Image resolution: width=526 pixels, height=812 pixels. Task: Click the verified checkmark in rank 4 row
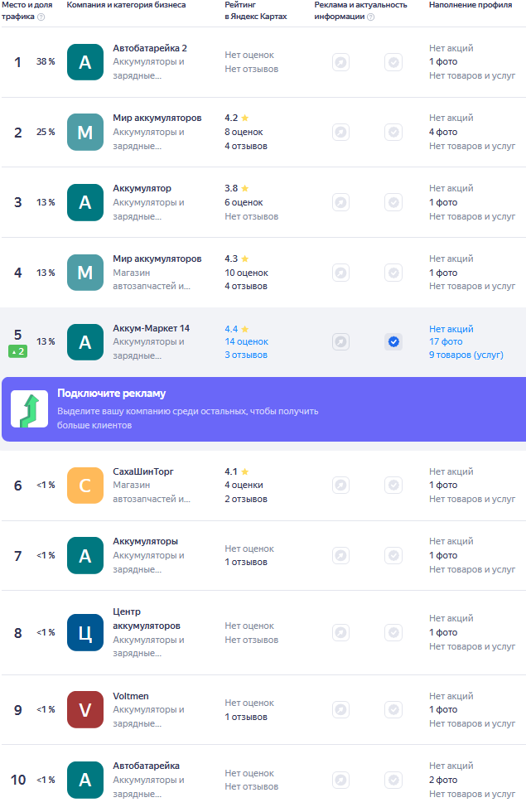coord(393,273)
